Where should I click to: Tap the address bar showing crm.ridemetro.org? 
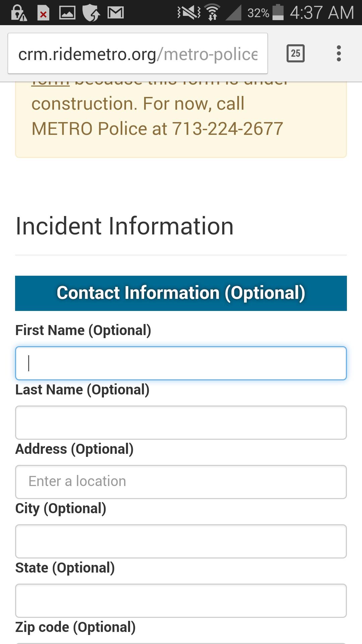click(x=137, y=53)
